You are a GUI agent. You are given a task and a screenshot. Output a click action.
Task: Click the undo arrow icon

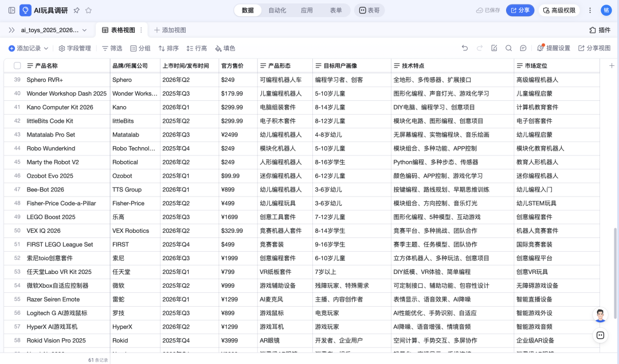coord(465,48)
